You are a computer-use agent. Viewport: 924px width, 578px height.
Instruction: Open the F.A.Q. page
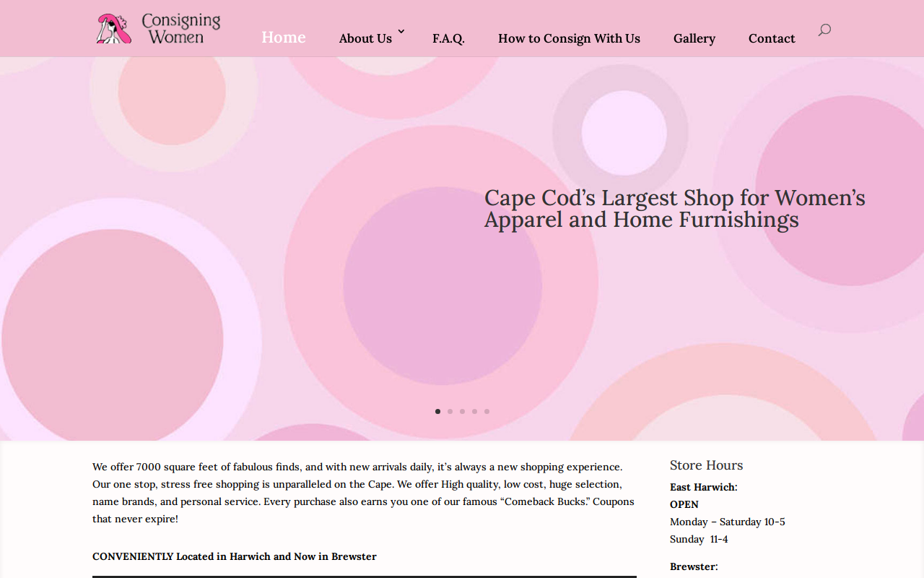point(448,38)
